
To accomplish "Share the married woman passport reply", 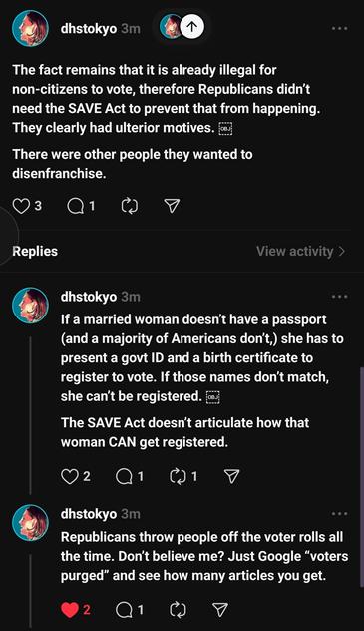I will 231,477.
